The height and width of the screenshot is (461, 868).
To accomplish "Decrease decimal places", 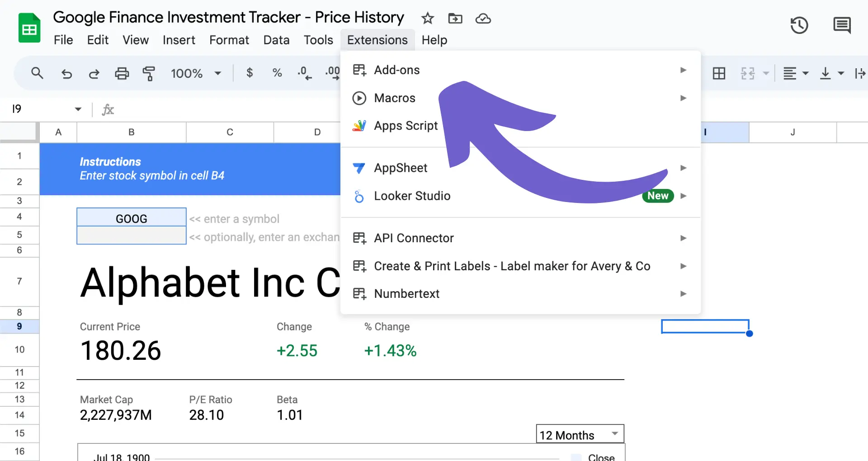I will click(304, 73).
